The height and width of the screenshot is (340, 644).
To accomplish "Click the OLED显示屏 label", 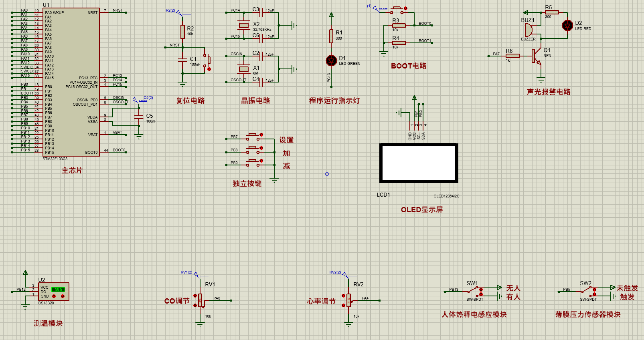I will click(x=422, y=209).
